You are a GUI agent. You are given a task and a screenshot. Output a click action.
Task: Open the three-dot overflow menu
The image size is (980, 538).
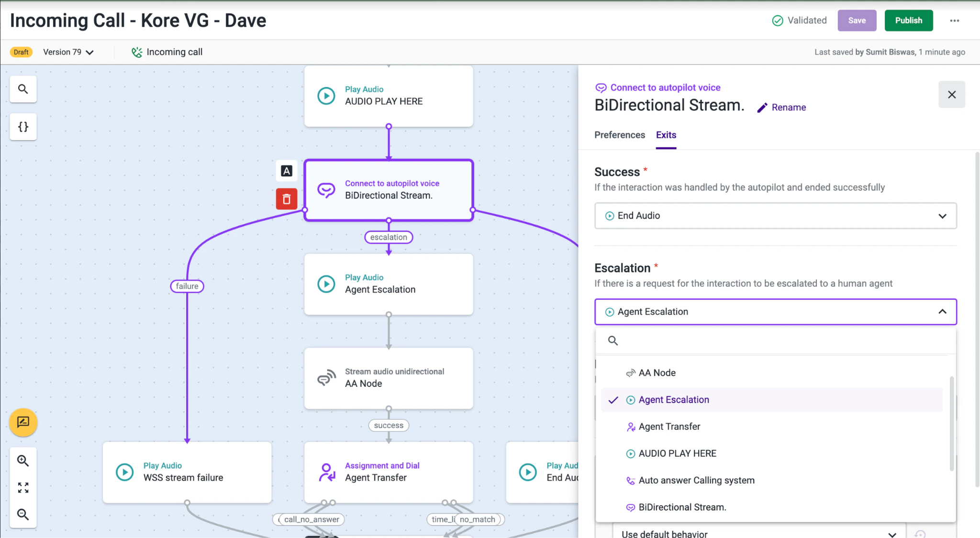(x=955, y=21)
